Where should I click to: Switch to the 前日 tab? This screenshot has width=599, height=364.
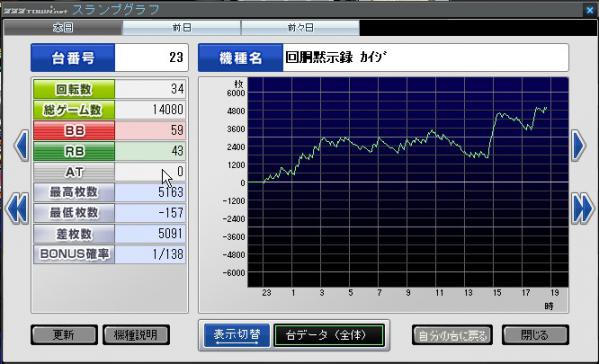point(182,28)
